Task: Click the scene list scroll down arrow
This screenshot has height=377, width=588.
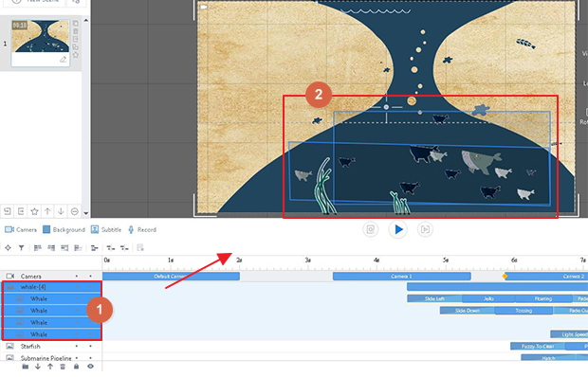Action: (x=86, y=213)
